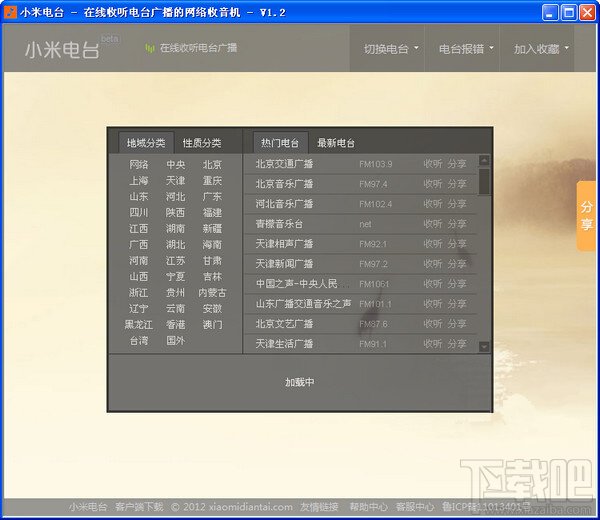Click 收听 for 北京交通广播
Screen dimensions: 600x520
tap(433, 164)
